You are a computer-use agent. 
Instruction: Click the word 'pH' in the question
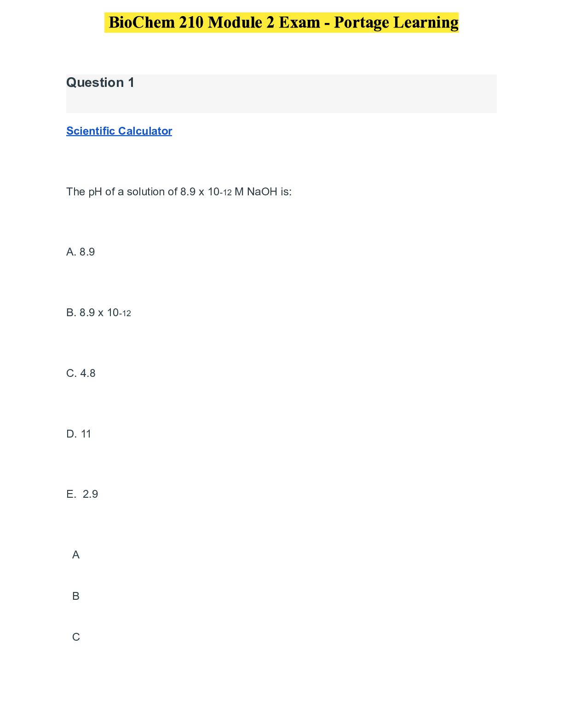[x=95, y=192]
